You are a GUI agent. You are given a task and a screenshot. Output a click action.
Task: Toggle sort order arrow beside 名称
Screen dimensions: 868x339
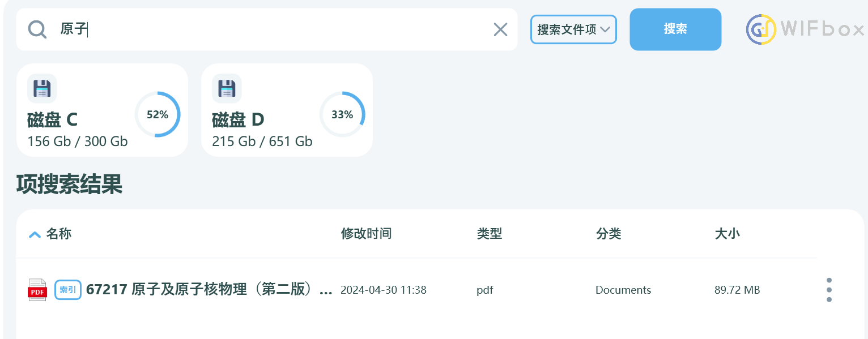tap(35, 234)
